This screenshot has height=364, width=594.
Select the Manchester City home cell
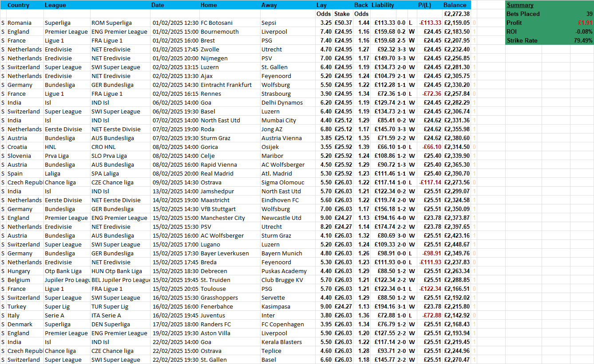(230, 218)
